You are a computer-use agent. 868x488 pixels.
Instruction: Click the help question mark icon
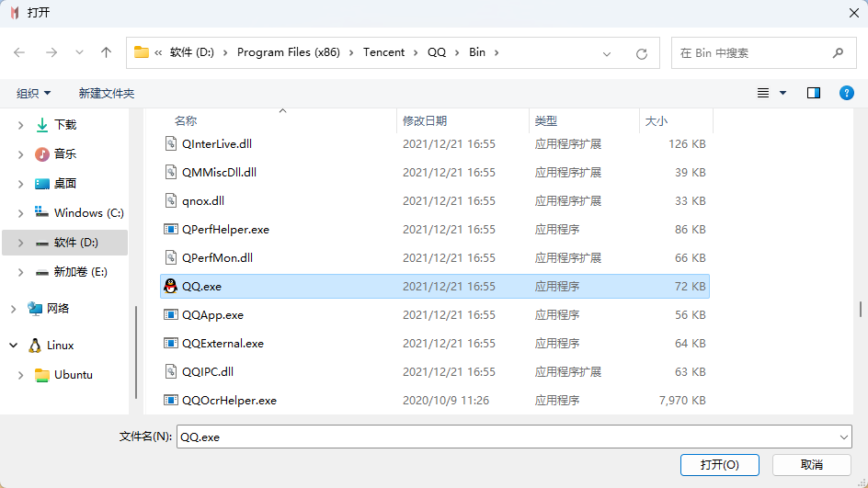[847, 93]
